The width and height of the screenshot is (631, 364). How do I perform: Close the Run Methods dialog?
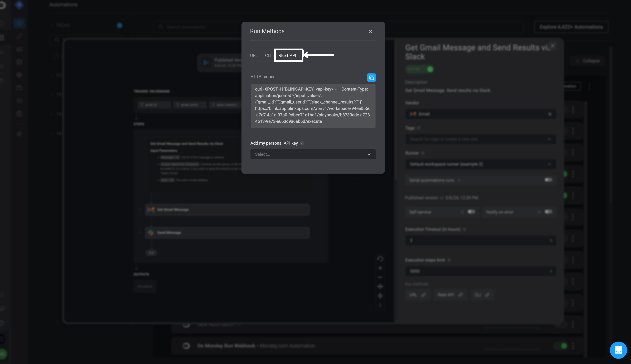[370, 31]
